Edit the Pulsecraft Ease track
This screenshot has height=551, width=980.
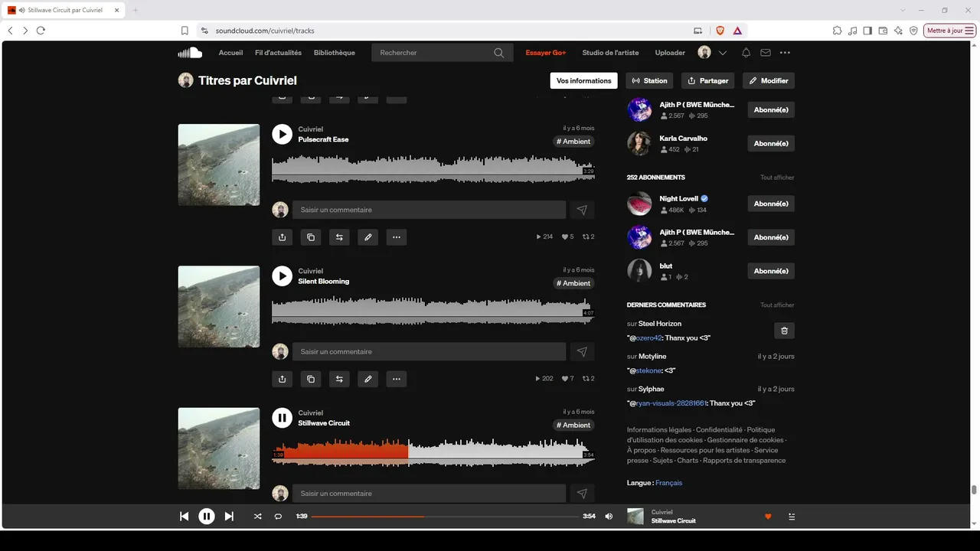367,237
